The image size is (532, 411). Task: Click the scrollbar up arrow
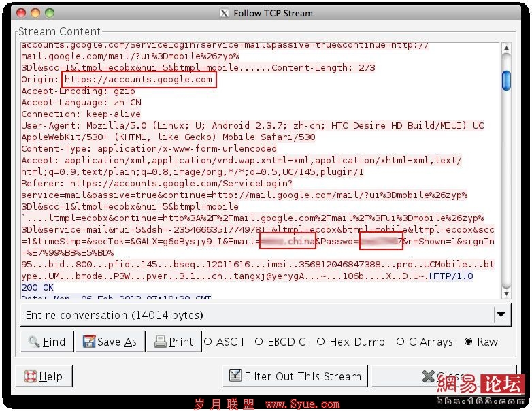pos(506,48)
